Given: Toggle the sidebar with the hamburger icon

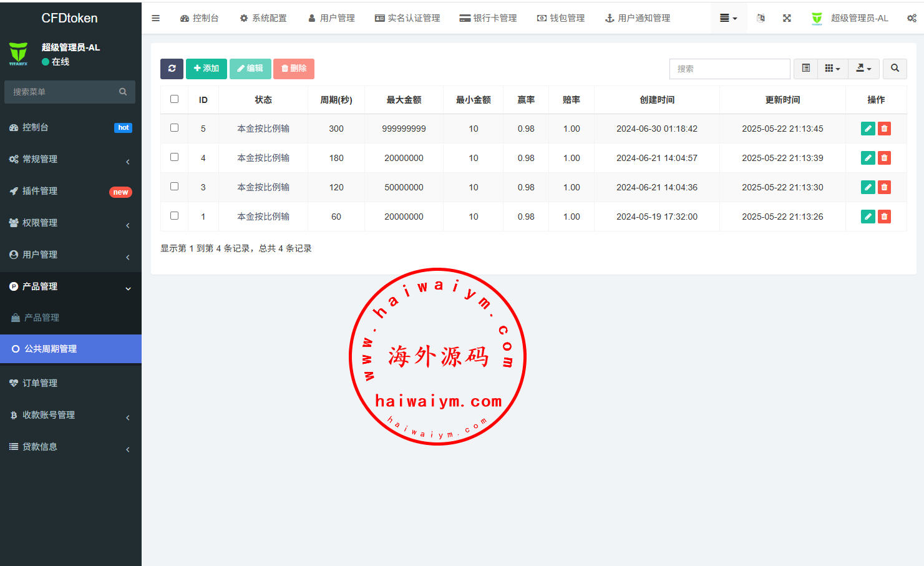Looking at the screenshot, I should pos(156,18).
